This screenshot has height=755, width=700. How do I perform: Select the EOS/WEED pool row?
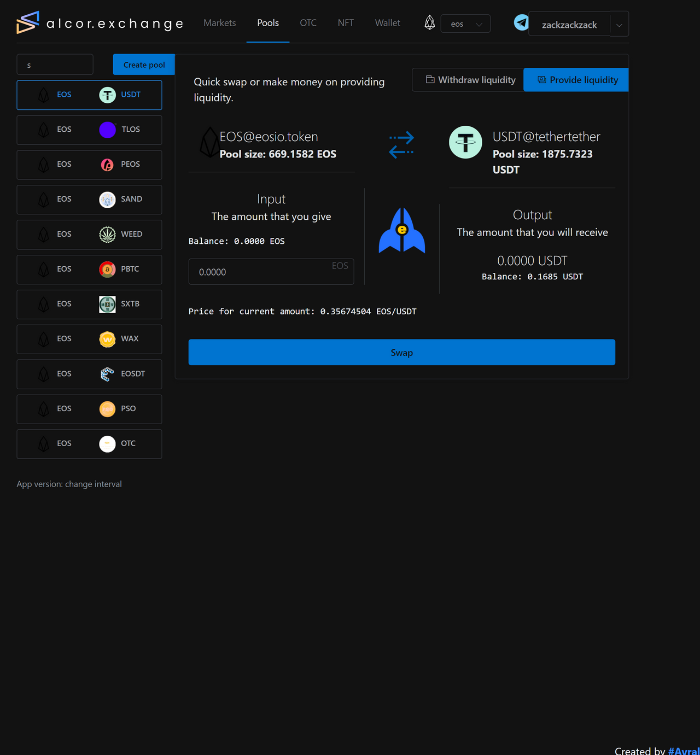(89, 235)
